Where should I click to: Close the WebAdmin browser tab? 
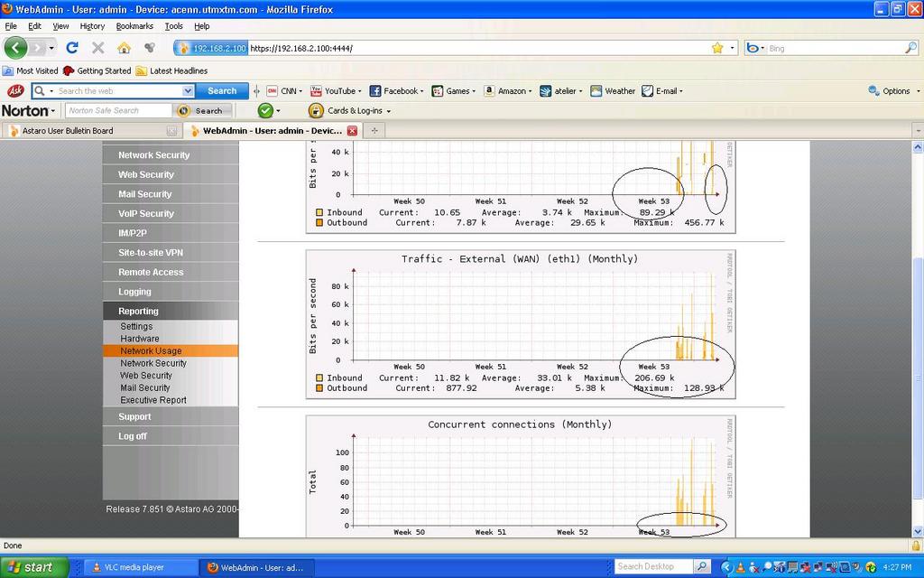(353, 131)
